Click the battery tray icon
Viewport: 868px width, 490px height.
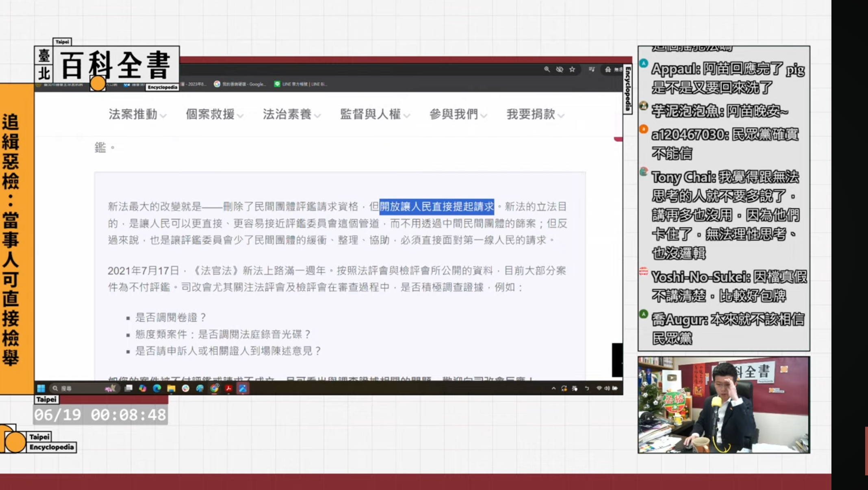tap(615, 388)
